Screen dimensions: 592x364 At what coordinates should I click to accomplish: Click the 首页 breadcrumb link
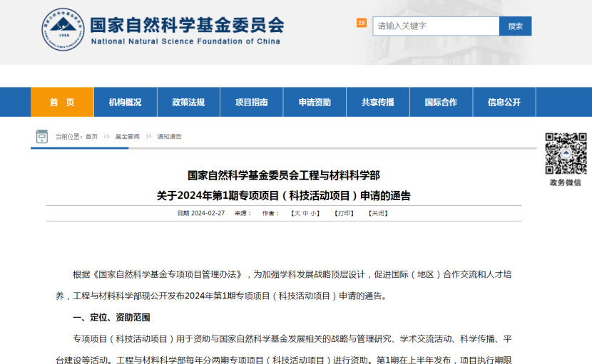point(91,137)
